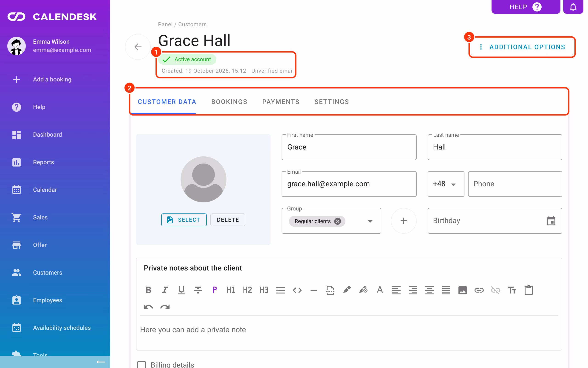588x368 pixels.
Task: Open the Settings tab
Action: (x=332, y=102)
